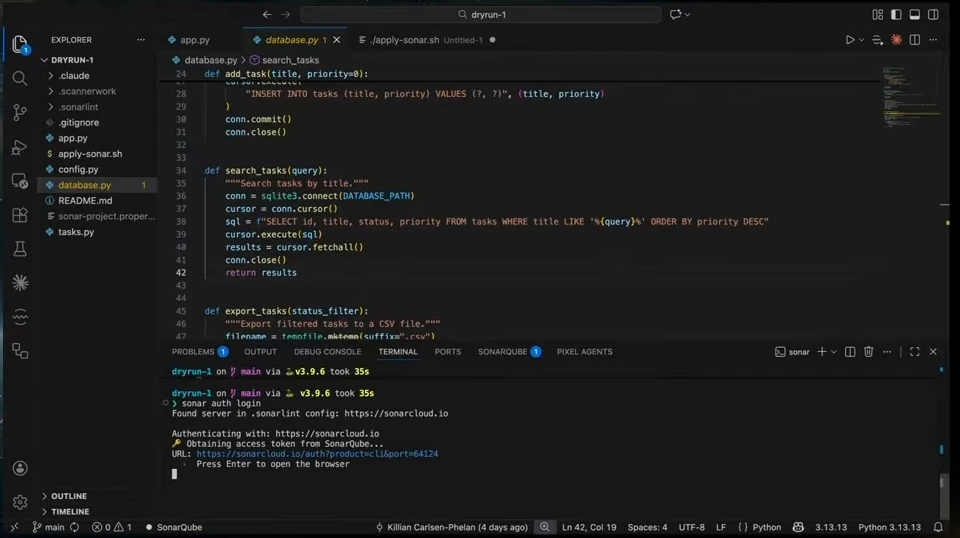The image size is (960, 538).
Task: Open the Search view in activity bar
Action: click(x=20, y=78)
